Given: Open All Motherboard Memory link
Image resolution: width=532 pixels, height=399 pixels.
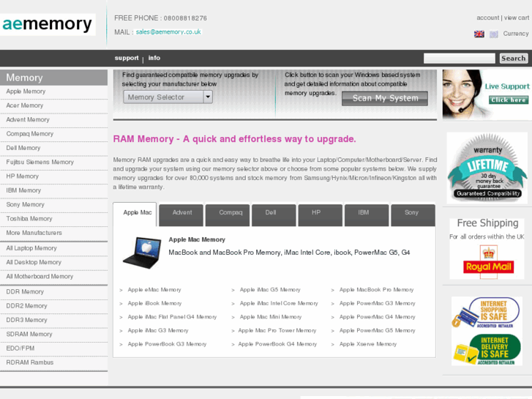Looking at the screenshot, I should coord(40,277).
